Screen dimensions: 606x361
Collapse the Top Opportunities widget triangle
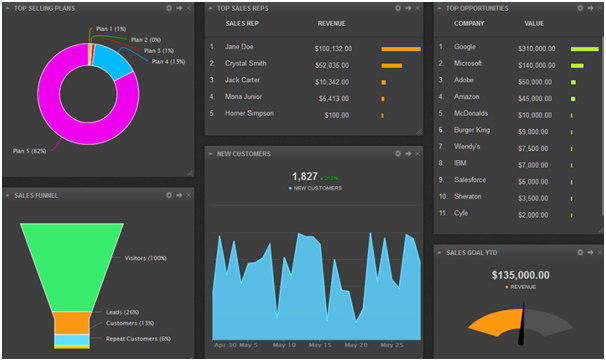coord(439,8)
